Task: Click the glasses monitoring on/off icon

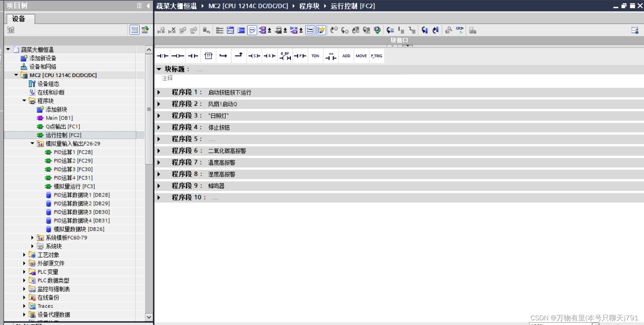Action: 460,30
